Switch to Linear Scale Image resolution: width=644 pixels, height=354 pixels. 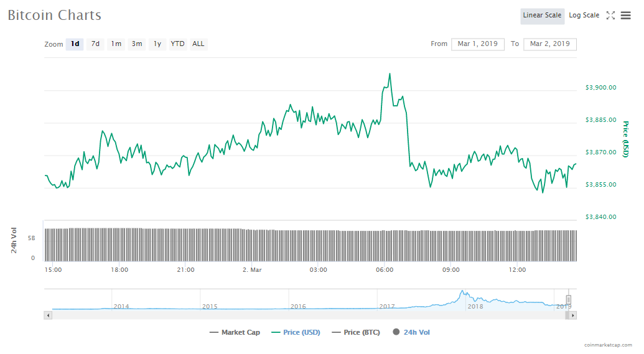(x=542, y=16)
